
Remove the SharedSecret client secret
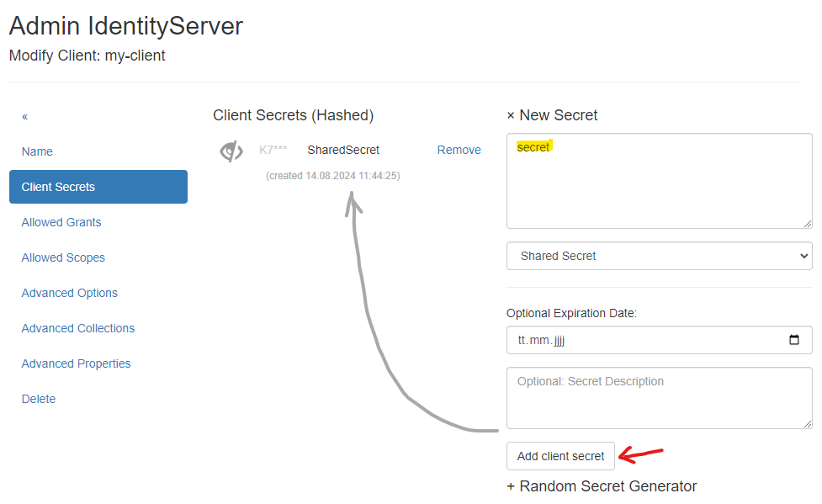pyautogui.click(x=459, y=150)
